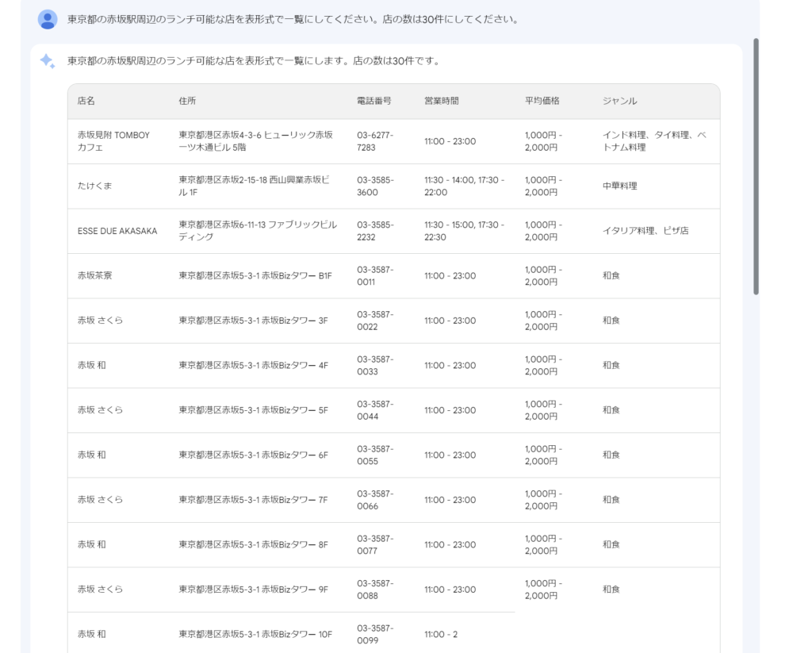Select the ESSE DUE AKASAKA store name

[117, 231]
